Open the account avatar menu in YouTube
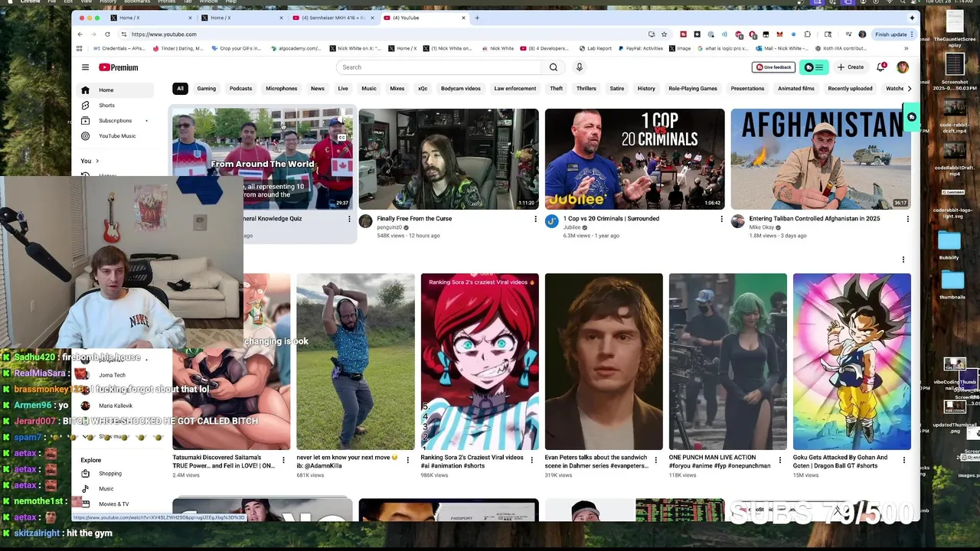980x551 pixels. point(903,67)
